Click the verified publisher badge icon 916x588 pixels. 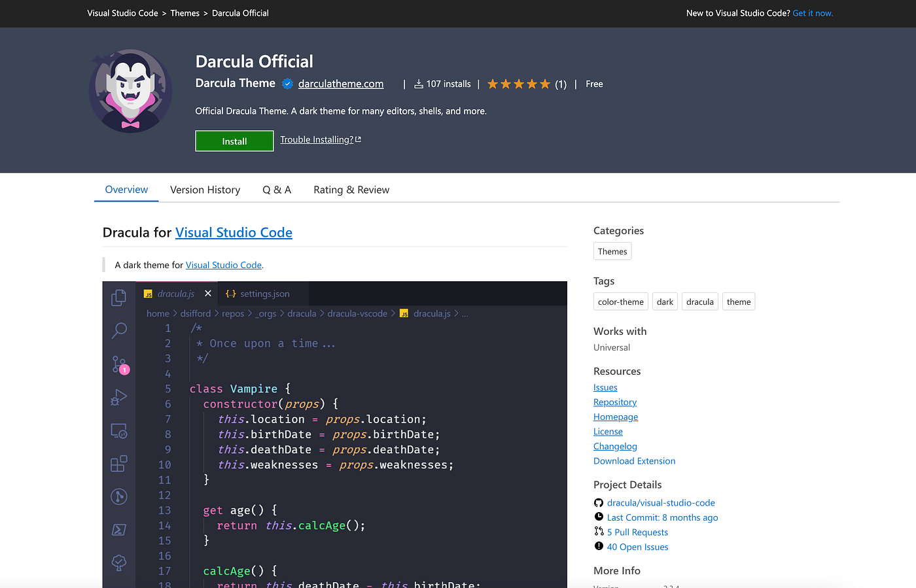(x=287, y=84)
